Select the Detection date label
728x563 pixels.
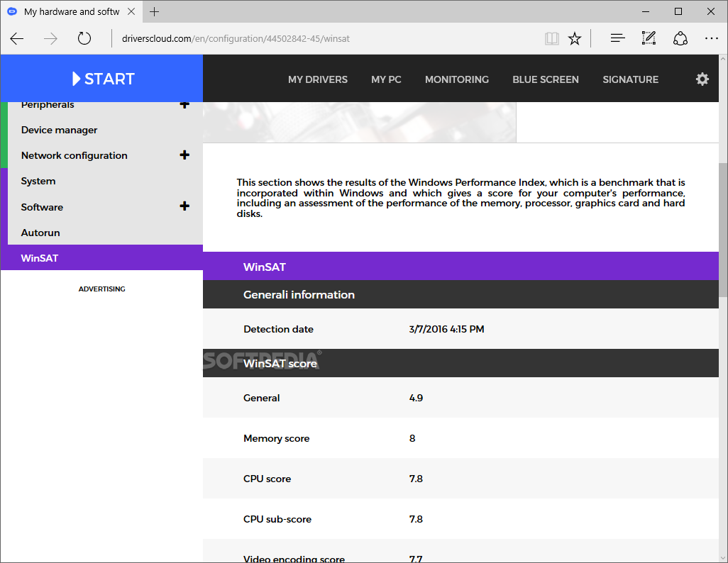(x=278, y=329)
